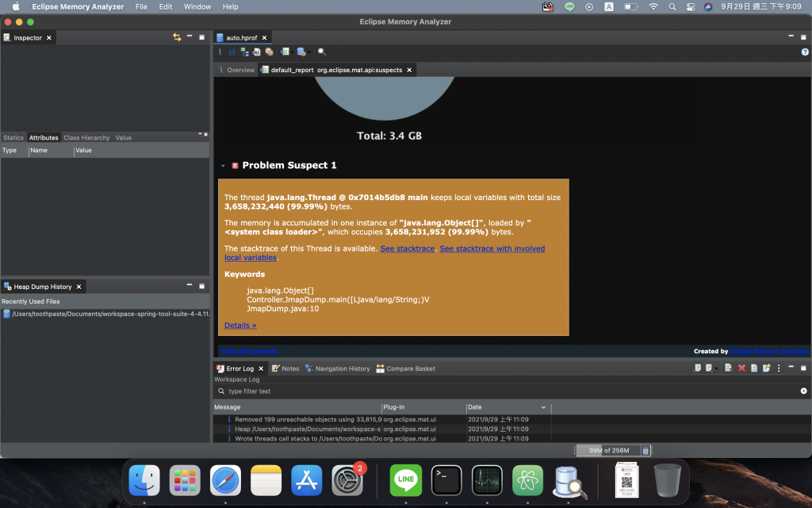This screenshot has width=812, height=508.
Task: Close the auto.hprof editor tab
Action: (264, 37)
